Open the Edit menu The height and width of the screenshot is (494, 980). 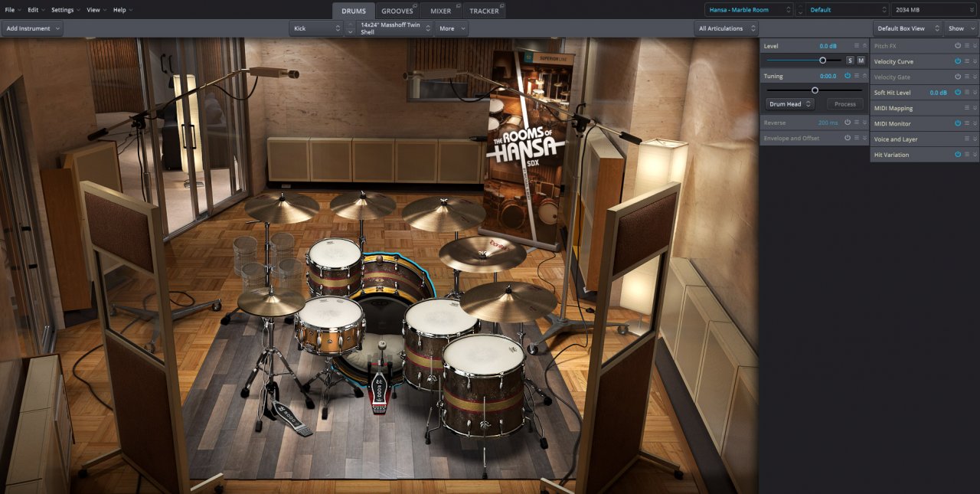(x=35, y=10)
